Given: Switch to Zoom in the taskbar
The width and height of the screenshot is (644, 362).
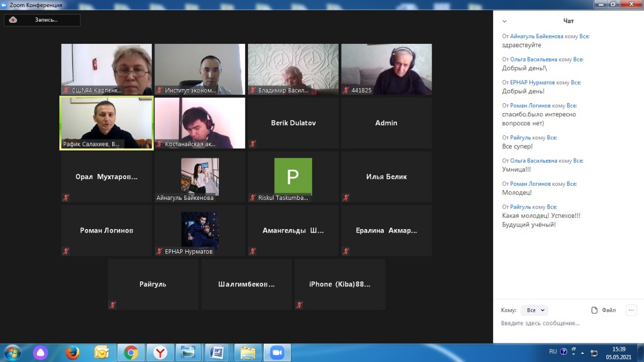Looking at the screenshot, I should click(x=277, y=352).
